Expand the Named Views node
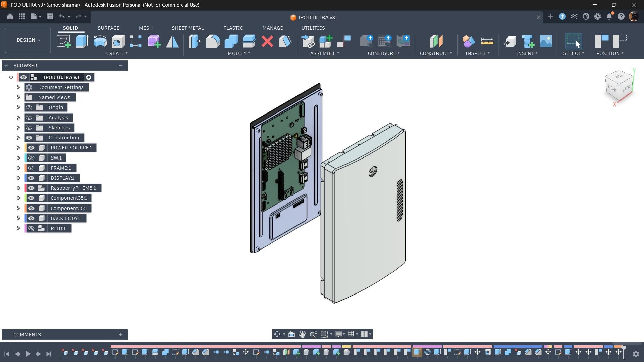The width and height of the screenshot is (644, 362). click(18, 97)
